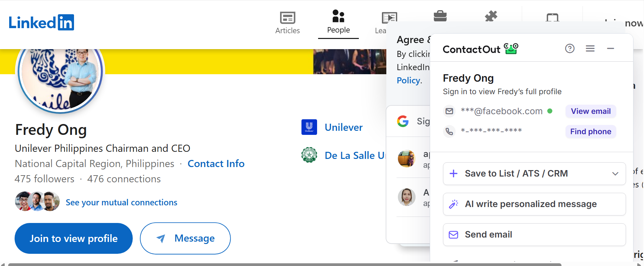Viewport: 644px width, 266px height.
Task: Minimize the ContactOut panel
Action: click(610, 48)
